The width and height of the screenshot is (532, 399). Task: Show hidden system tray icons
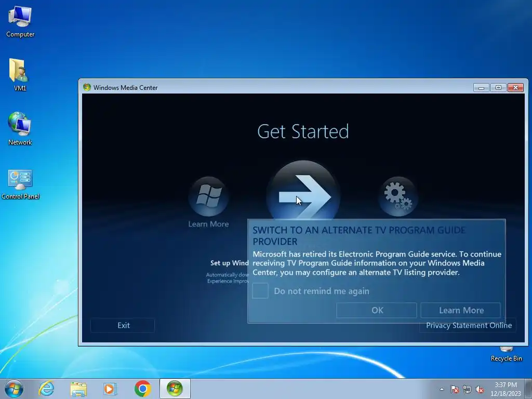(x=442, y=389)
